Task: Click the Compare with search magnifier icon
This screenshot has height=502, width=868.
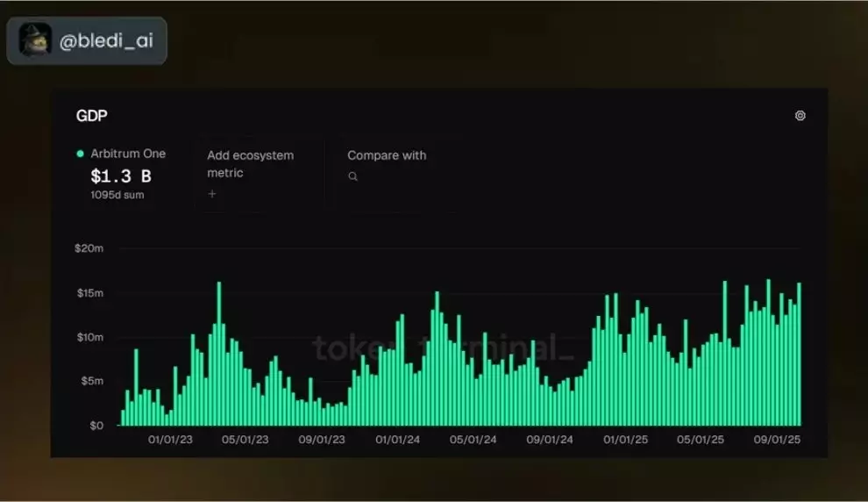Action: pyautogui.click(x=352, y=176)
